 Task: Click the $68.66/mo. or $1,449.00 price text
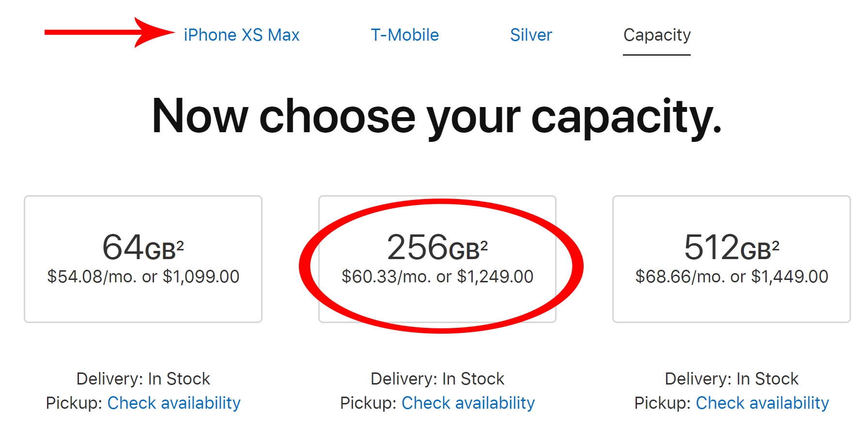pyautogui.click(x=731, y=277)
